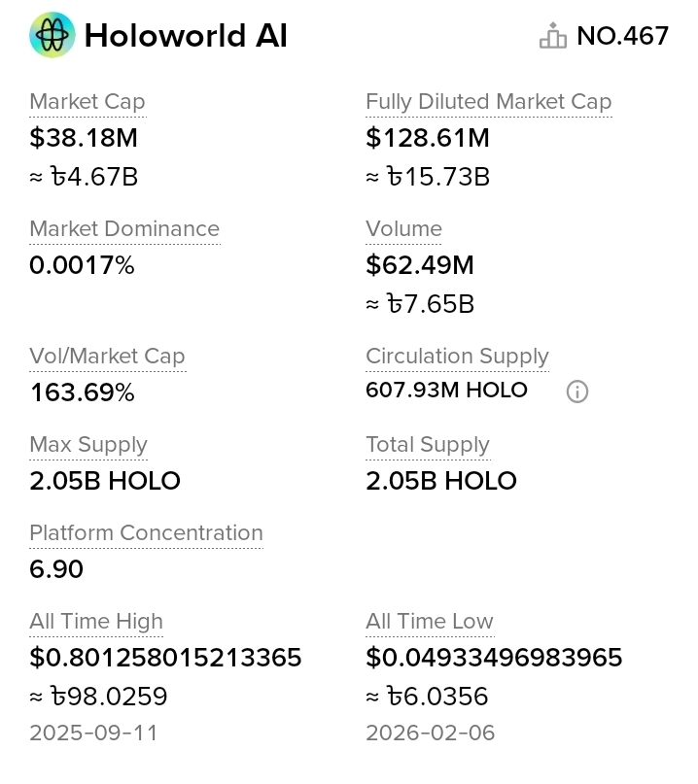The width and height of the screenshot is (698, 784).
Task: Tap the Total Supply label
Action: click(428, 445)
